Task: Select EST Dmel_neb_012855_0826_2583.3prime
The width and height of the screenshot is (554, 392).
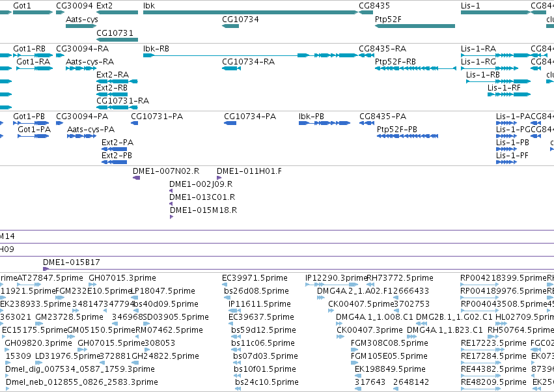Action: [7, 389]
